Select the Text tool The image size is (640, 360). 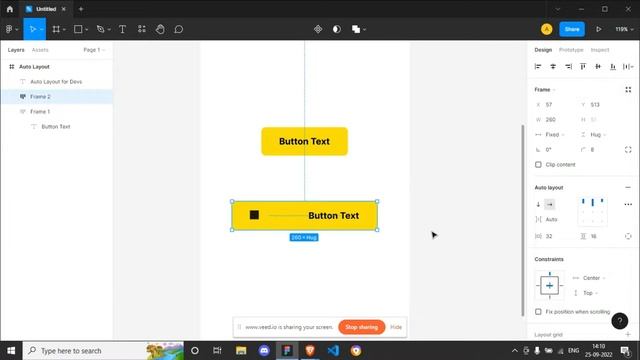click(x=122, y=29)
